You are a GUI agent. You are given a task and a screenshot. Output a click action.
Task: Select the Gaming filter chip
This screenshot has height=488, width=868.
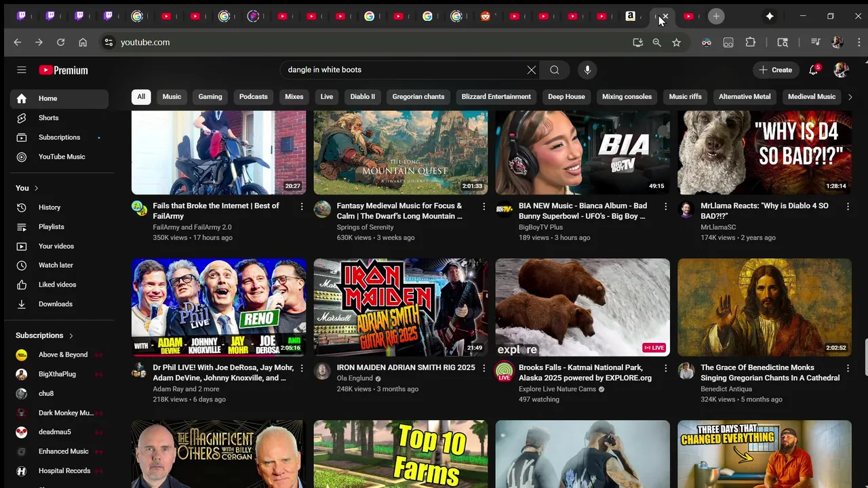point(210,97)
